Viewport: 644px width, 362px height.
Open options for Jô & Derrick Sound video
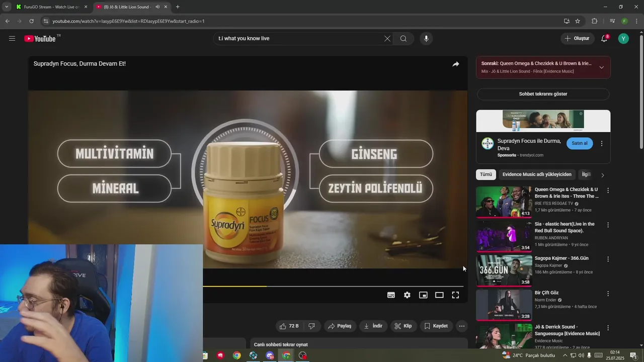point(608,327)
